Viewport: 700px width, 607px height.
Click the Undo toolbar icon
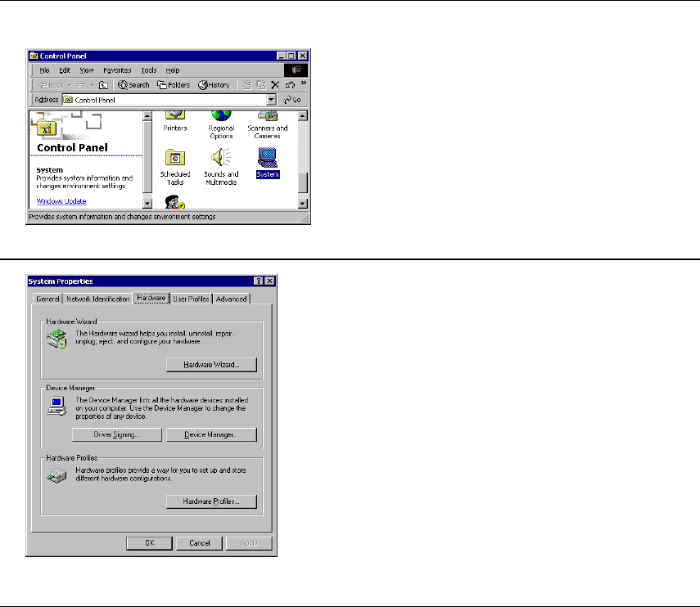click(290, 85)
